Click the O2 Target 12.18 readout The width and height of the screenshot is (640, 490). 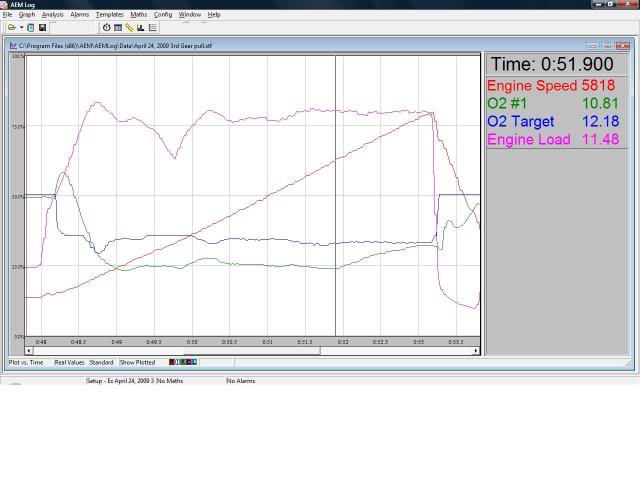[553, 122]
